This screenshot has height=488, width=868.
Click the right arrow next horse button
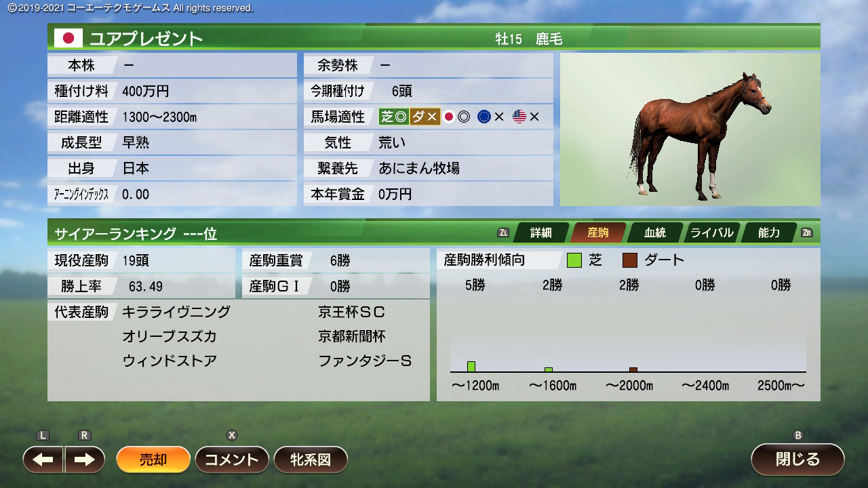click(x=85, y=460)
